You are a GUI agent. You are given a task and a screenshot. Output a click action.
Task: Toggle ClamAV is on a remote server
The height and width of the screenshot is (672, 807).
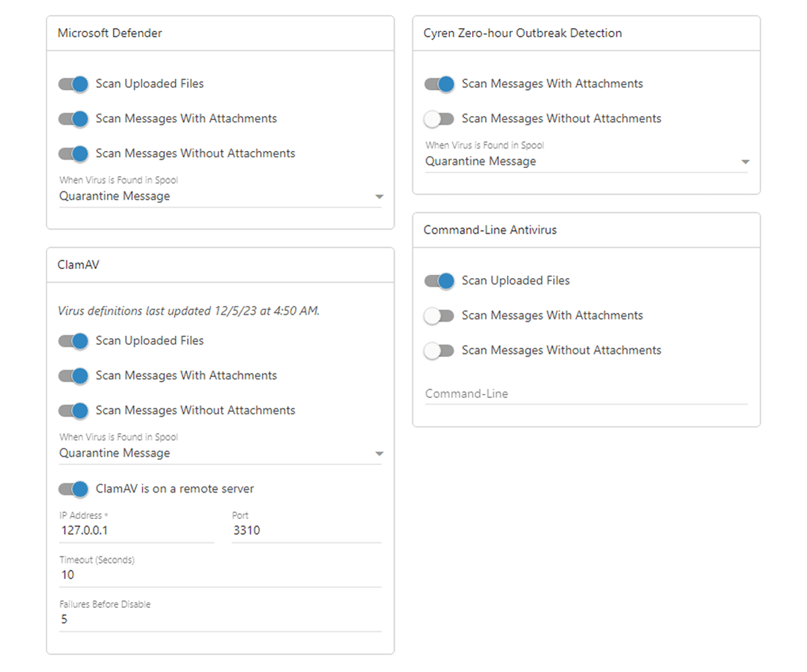point(73,489)
